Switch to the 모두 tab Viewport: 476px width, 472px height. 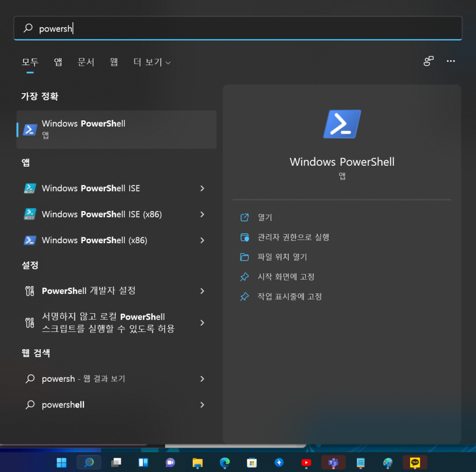tap(30, 62)
